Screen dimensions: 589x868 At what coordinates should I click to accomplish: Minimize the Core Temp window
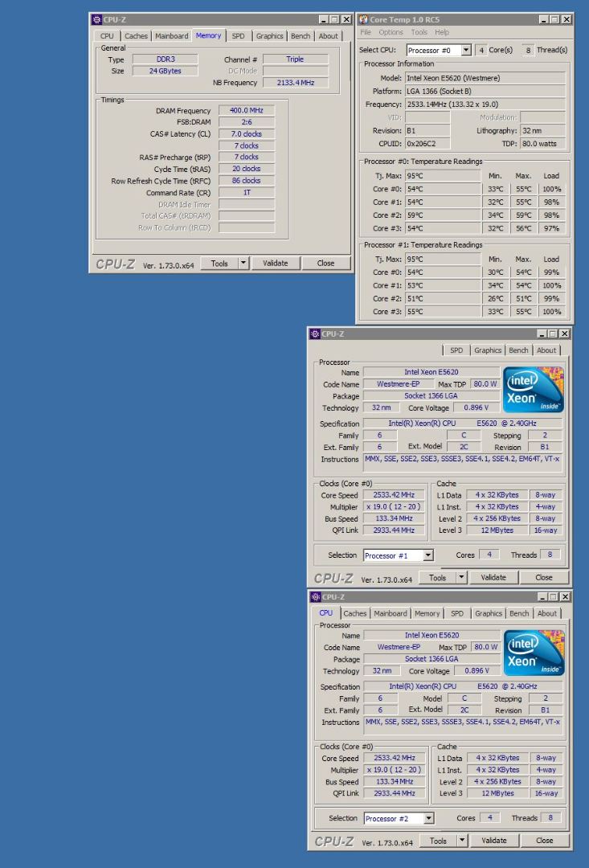pos(544,19)
